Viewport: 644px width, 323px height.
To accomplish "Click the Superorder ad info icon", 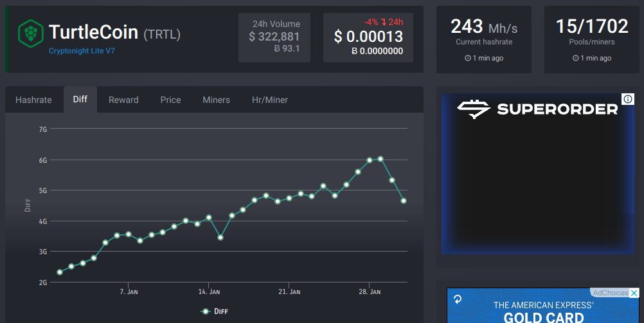I will tap(628, 99).
